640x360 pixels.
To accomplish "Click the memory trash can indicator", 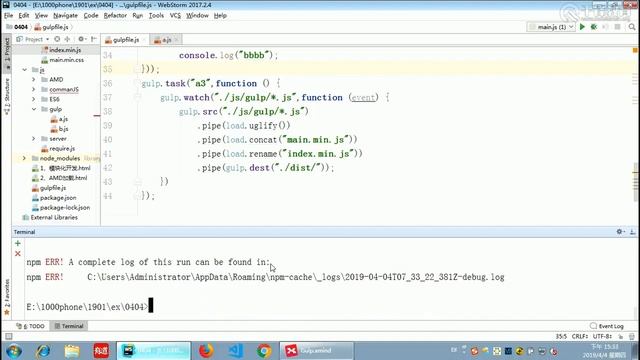I will [x=632, y=336].
